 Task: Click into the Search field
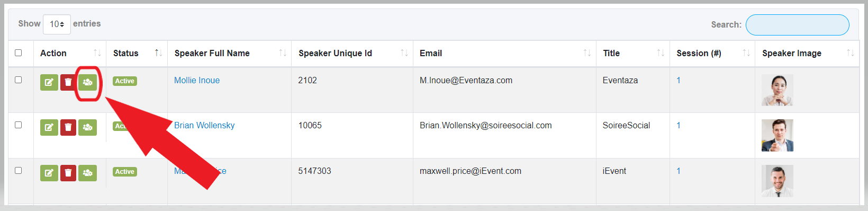coord(797,24)
